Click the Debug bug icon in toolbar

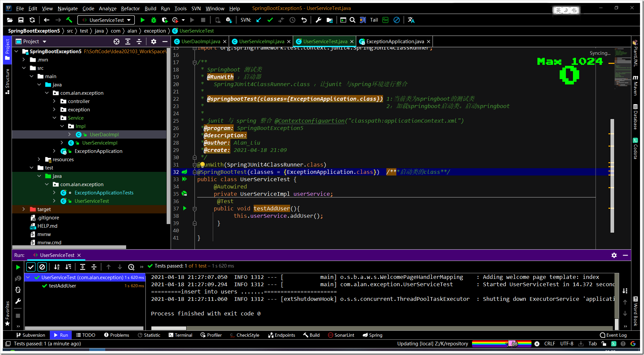153,20
